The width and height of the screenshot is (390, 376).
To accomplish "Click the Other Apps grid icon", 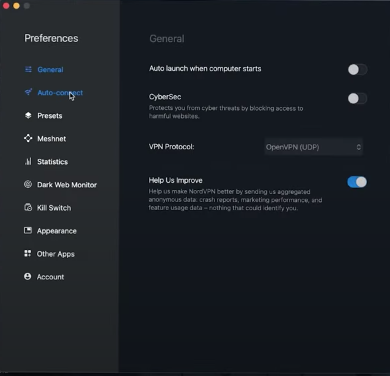I will click(x=28, y=253).
